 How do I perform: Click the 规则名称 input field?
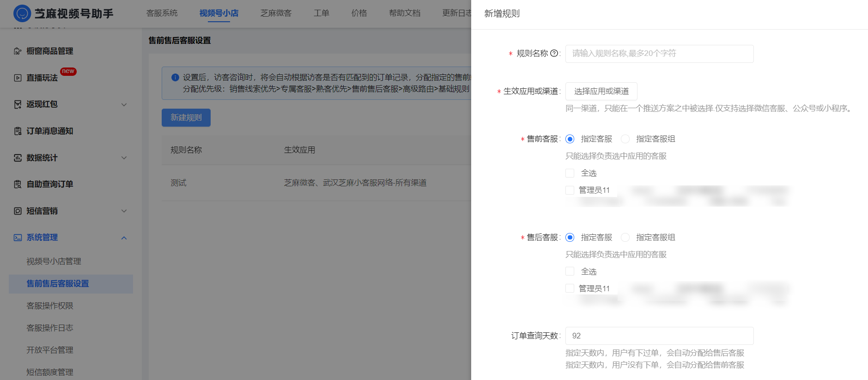[x=660, y=54]
